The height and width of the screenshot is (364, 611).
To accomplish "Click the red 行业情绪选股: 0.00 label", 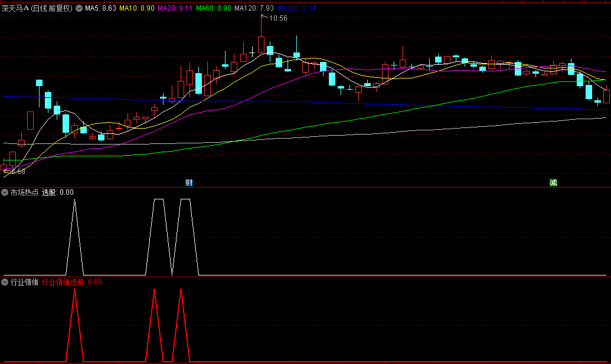I will 72,282.
